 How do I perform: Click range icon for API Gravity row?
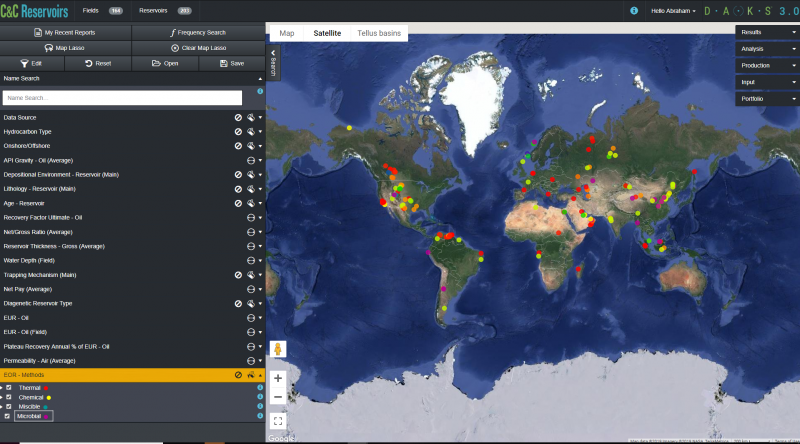pos(251,160)
